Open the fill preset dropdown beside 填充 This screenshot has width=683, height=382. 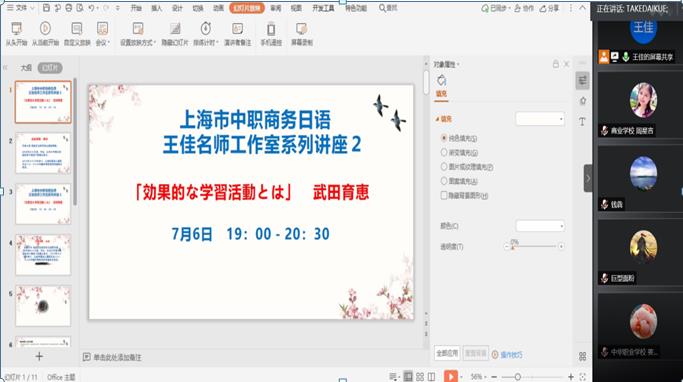coord(540,119)
